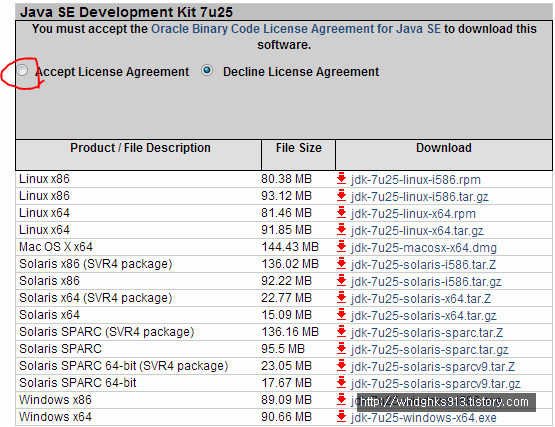Click download arrow icon for jdk-7u25-linux-i586.rpm
This screenshot has width=555, height=427.
[x=341, y=178]
